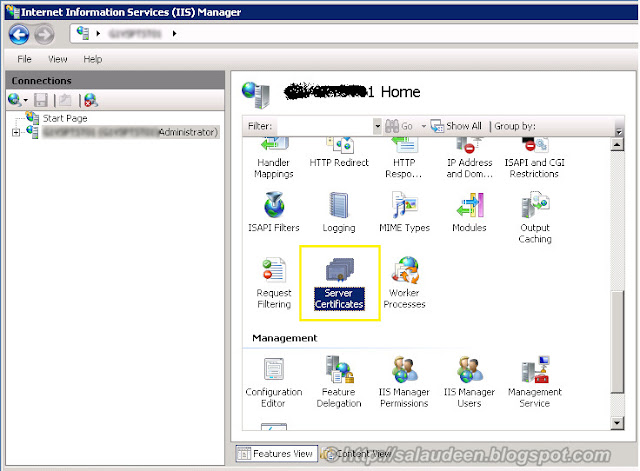The height and width of the screenshot is (471, 640).
Task: Open Output Caching feature
Action: pyautogui.click(x=535, y=217)
